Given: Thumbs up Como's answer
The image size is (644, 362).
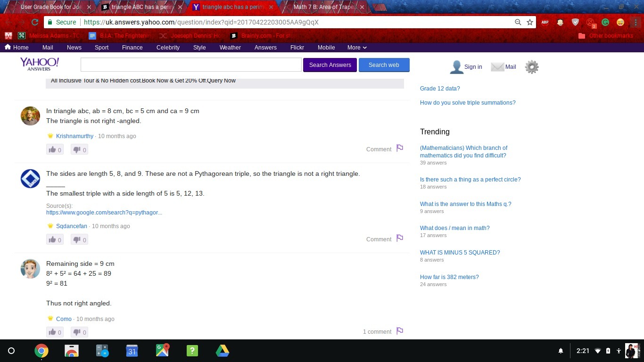Looking at the screenshot, I should [55, 332].
